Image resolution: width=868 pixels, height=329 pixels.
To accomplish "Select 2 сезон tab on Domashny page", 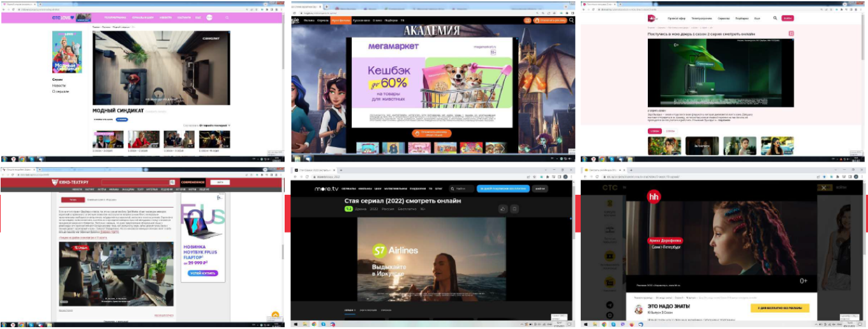I will point(669,131).
